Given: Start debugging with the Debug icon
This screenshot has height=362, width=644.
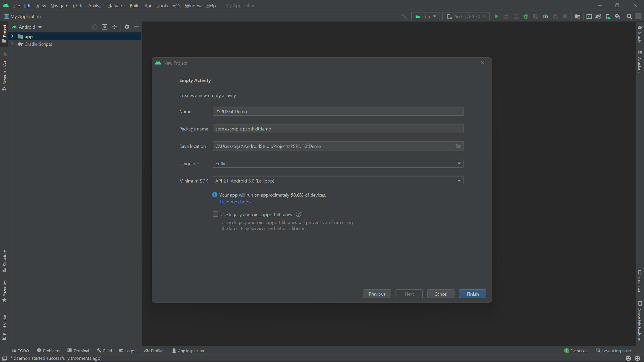Looking at the screenshot, I should 526,16.
